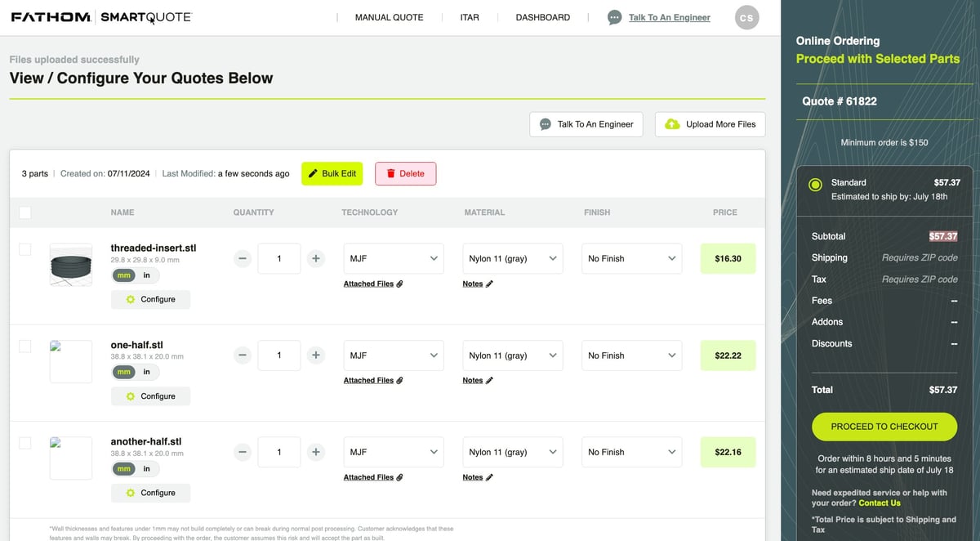Increase quantity for one-half.stl
The image size is (980, 541).
[315, 355]
